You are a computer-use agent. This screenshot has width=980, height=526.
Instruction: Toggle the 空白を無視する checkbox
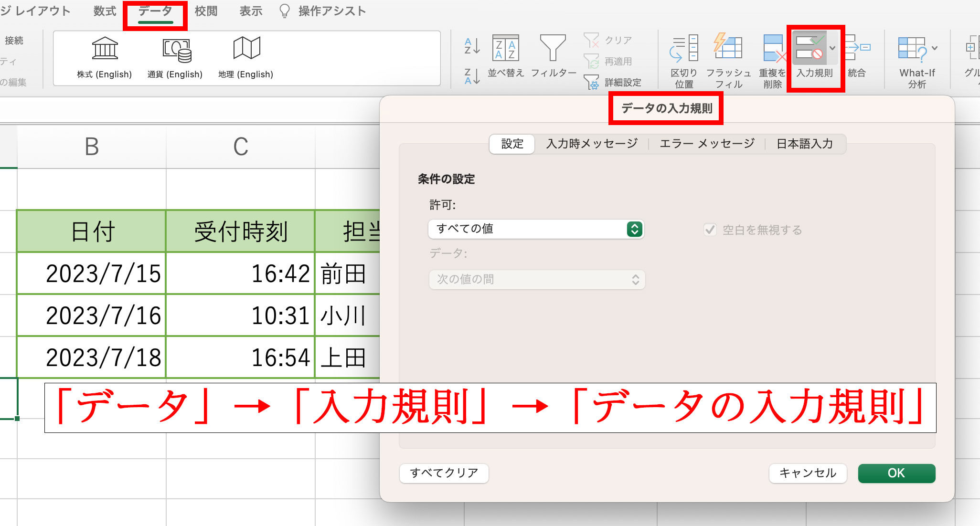[x=710, y=230]
